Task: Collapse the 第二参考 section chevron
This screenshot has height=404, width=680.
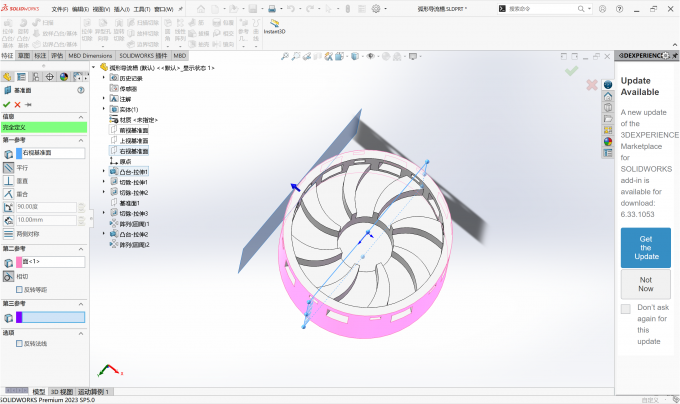Action: click(81, 249)
